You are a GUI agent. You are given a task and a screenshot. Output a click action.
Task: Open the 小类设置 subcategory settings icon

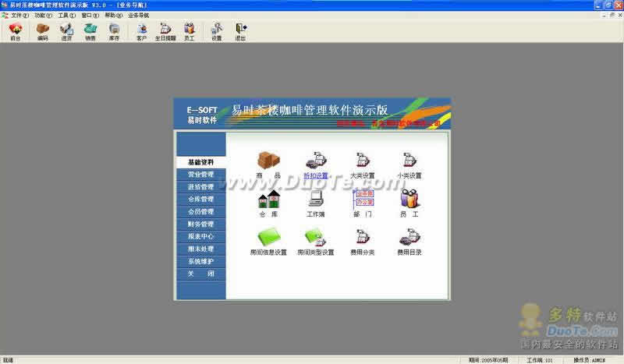409,161
